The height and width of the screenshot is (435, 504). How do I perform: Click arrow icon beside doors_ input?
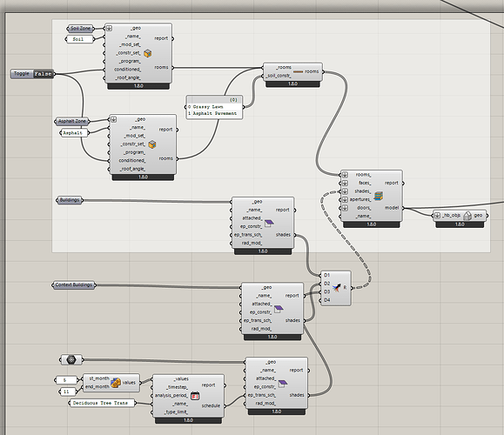(345, 208)
